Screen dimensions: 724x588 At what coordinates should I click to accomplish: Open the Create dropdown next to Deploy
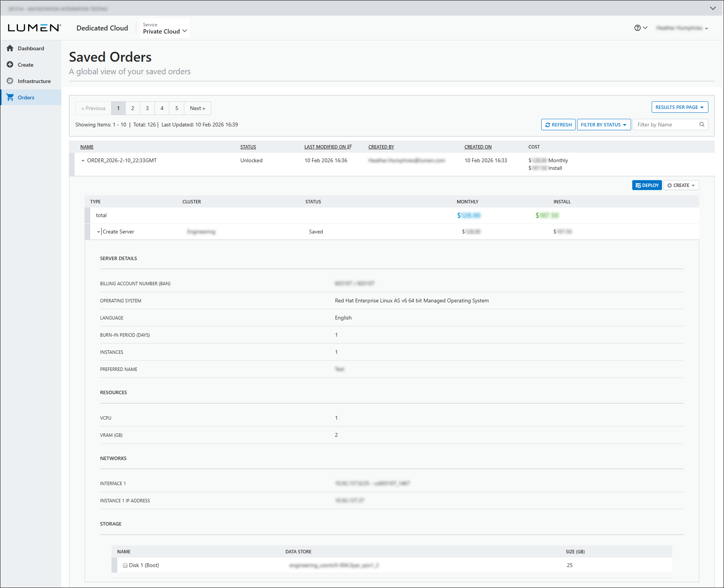(x=681, y=185)
